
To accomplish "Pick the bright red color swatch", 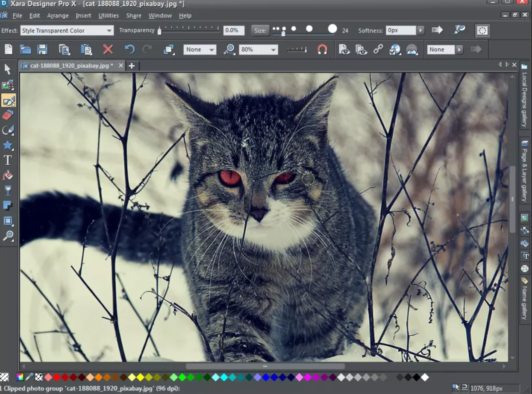I will (57, 377).
